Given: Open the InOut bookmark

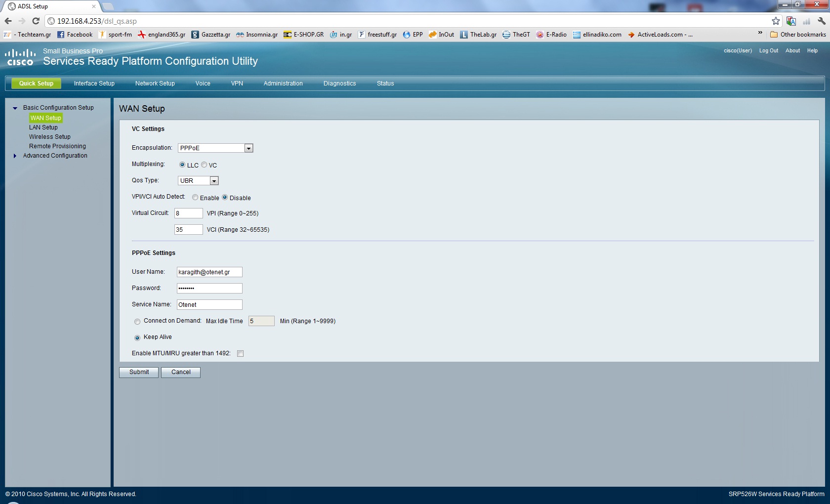Looking at the screenshot, I should (442, 35).
